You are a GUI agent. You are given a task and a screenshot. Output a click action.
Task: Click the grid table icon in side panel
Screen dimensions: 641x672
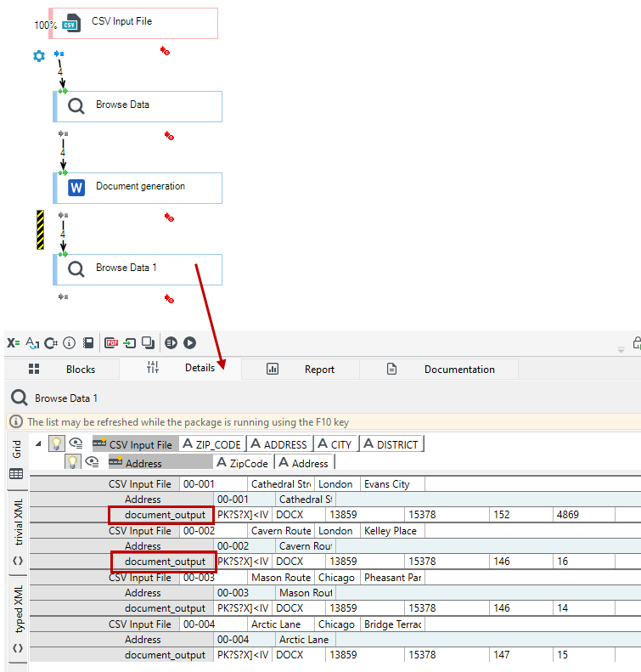(x=16, y=473)
